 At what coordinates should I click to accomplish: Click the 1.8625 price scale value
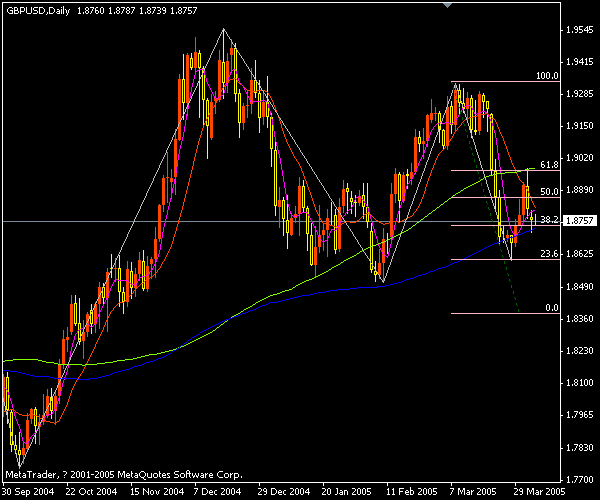(x=579, y=254)
